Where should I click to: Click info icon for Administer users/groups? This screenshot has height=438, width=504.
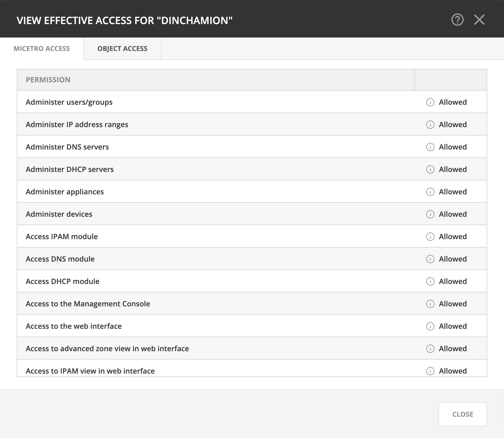coord(430,102)
